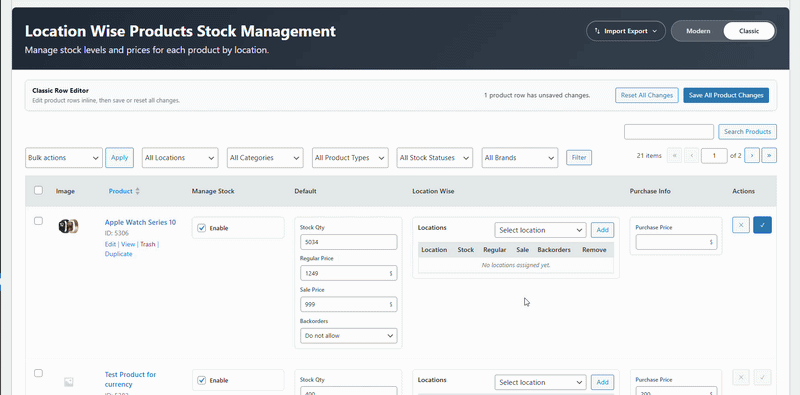The image size is (800, 395).
Task: Open All Brands filter dropdown
Action: (x=519, y=158)
